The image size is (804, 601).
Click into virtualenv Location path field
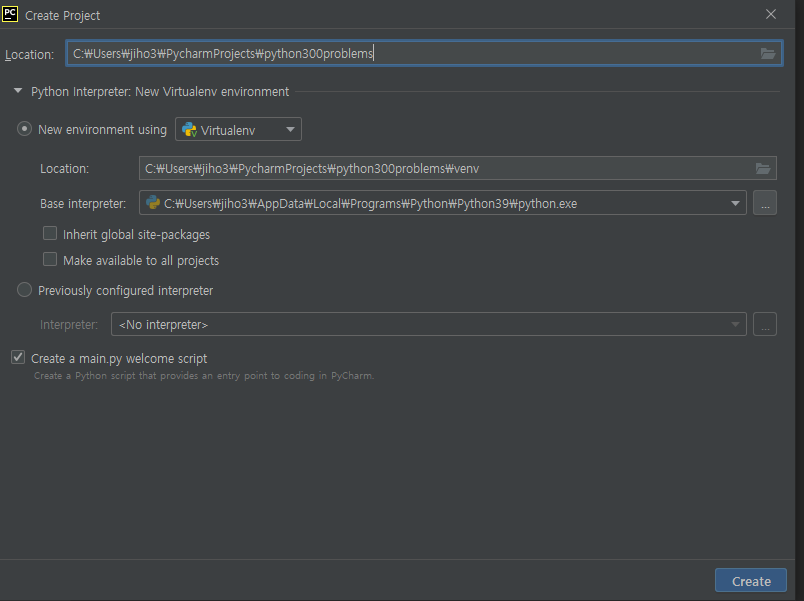point(457,168)
